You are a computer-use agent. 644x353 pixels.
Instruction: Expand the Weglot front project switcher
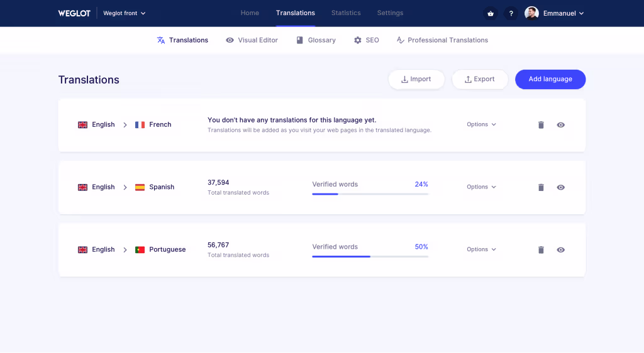tap(124, 13)
